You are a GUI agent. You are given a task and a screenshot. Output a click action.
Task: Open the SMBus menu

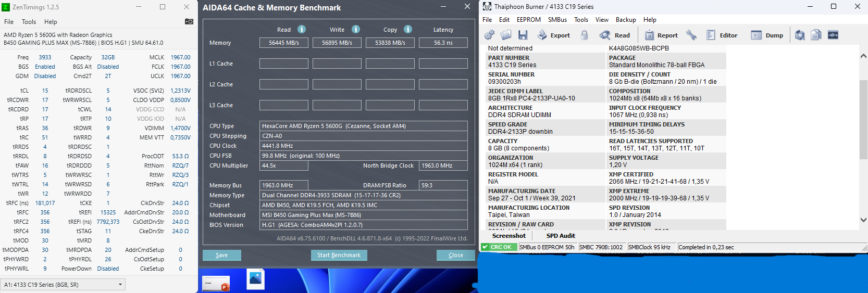pyautogui.click(x=557, y=20)
